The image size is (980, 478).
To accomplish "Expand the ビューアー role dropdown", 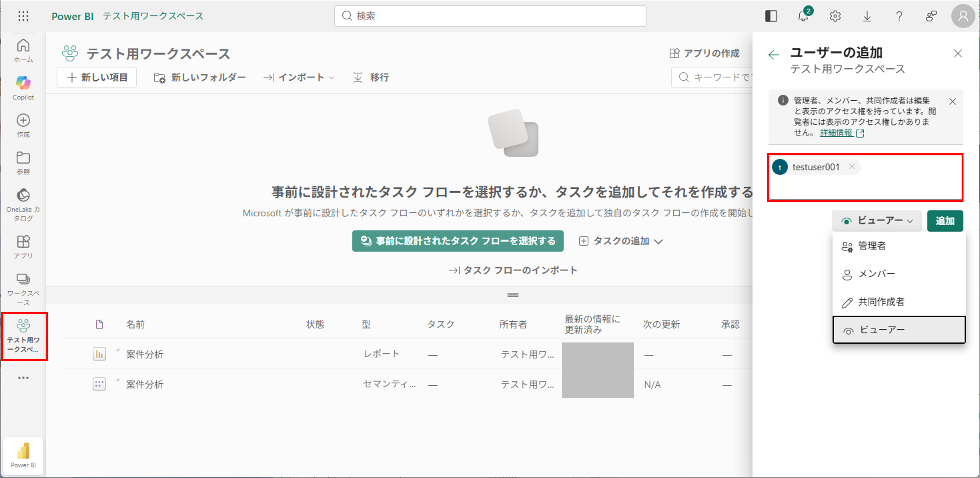I will [877, 221].
